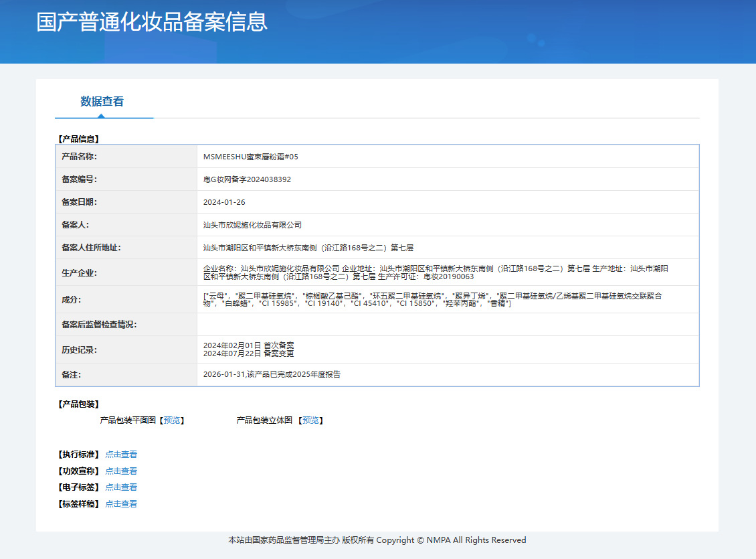756x559 pixels.
Task: Click history entry 2024年02月01日 首次备案
Action: [248, 345]
